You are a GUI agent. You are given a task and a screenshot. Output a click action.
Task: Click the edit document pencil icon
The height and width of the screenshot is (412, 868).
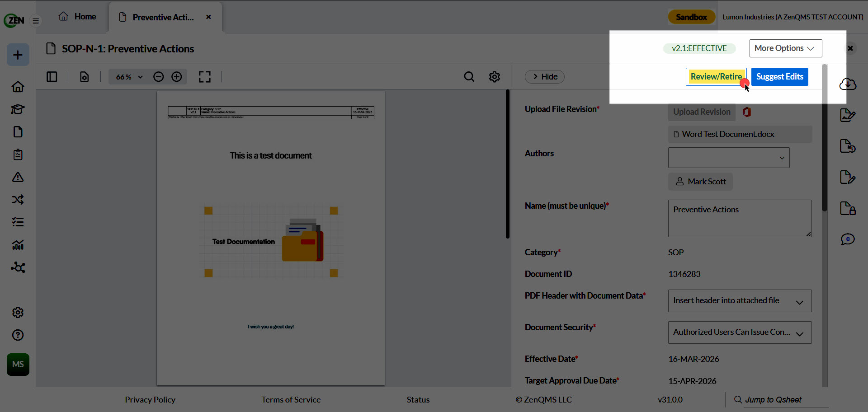point(848,177)
